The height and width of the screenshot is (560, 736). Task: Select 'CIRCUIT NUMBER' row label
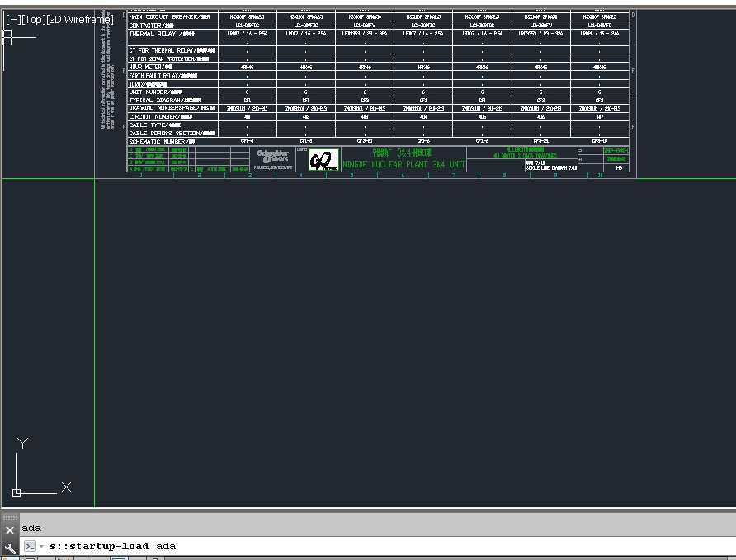click(x=161, y=116)
